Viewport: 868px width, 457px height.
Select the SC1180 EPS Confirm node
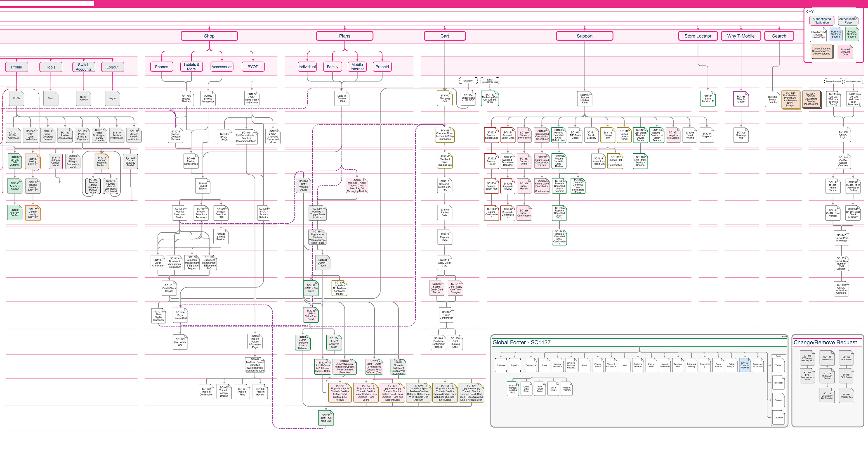[846, 396]
